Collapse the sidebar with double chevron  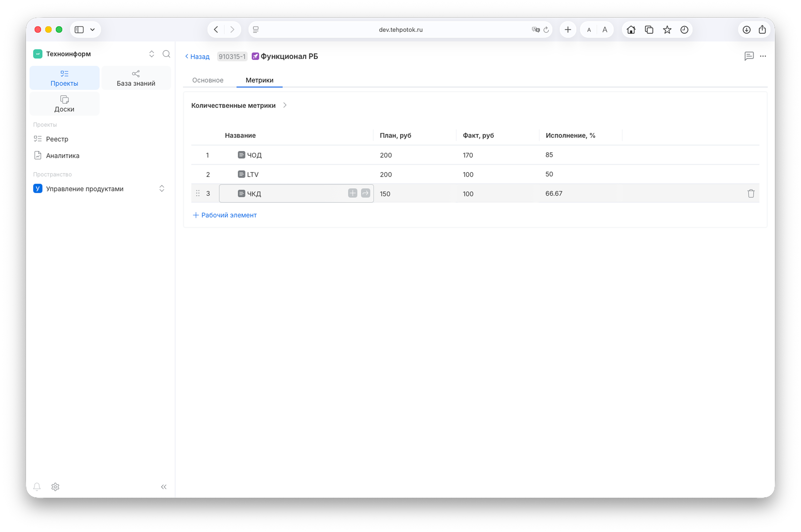click(164, 487)
